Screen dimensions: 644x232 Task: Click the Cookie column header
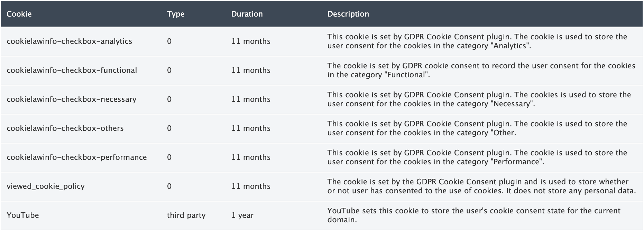pyautogui.click(x=19, y=14)
